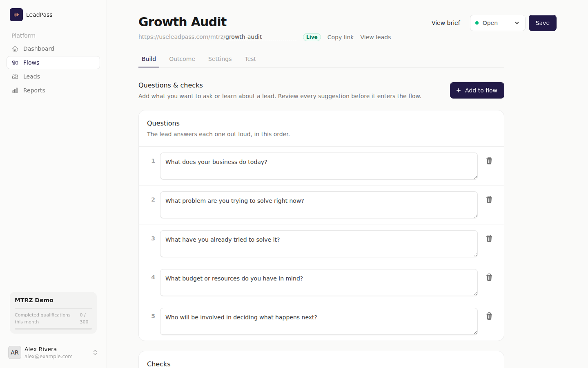This screenshot has width=588, height=368.
Task: Click the Reports bar chart icon
Action: click(15, 90)
